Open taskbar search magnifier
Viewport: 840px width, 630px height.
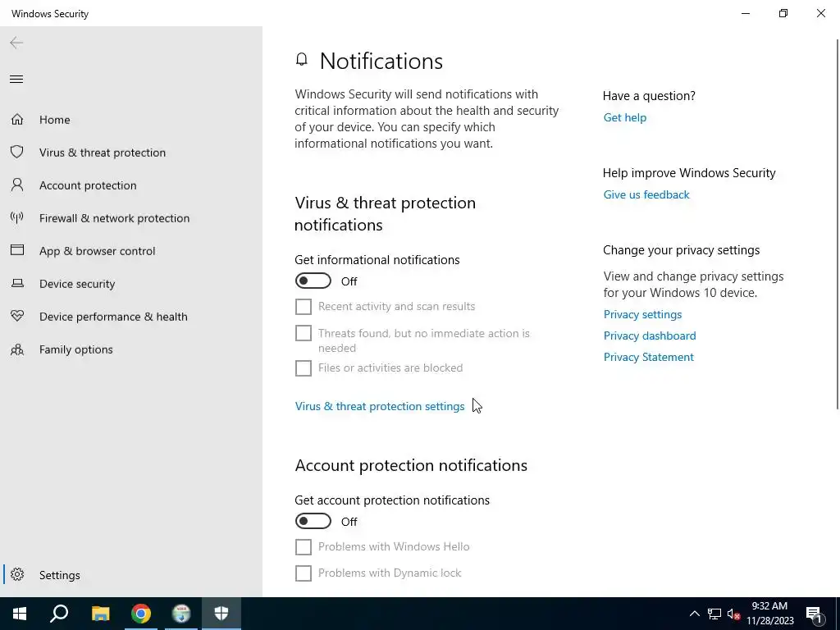click(59, 614)
